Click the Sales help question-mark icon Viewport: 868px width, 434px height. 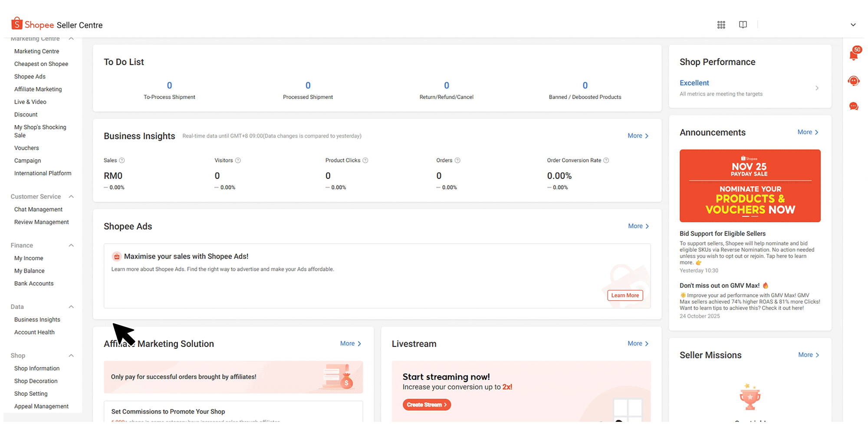tap(122, 161)
